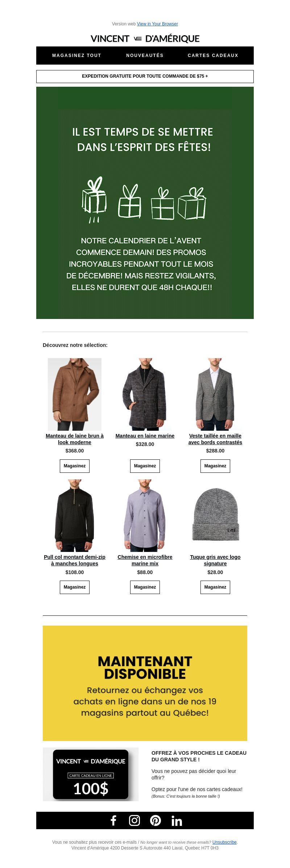Open the Instagram icon in footer
Screen dimensions: 290x868
(134, 820)
